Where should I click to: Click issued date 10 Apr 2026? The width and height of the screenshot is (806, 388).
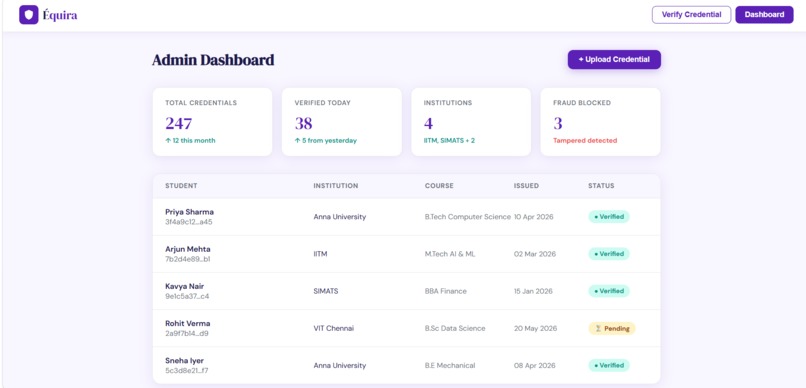tap(534, 217)
